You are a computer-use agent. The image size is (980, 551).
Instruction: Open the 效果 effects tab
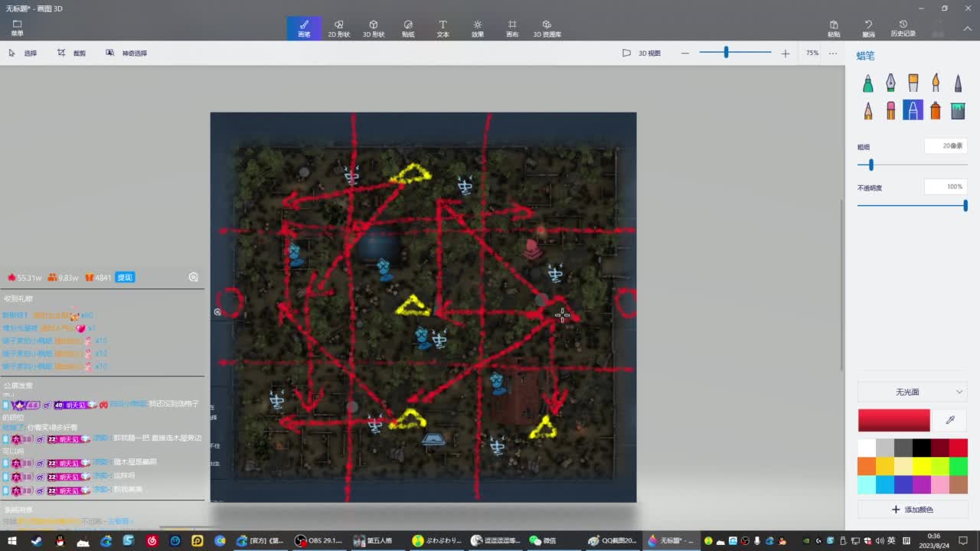[x=478, y=28]
